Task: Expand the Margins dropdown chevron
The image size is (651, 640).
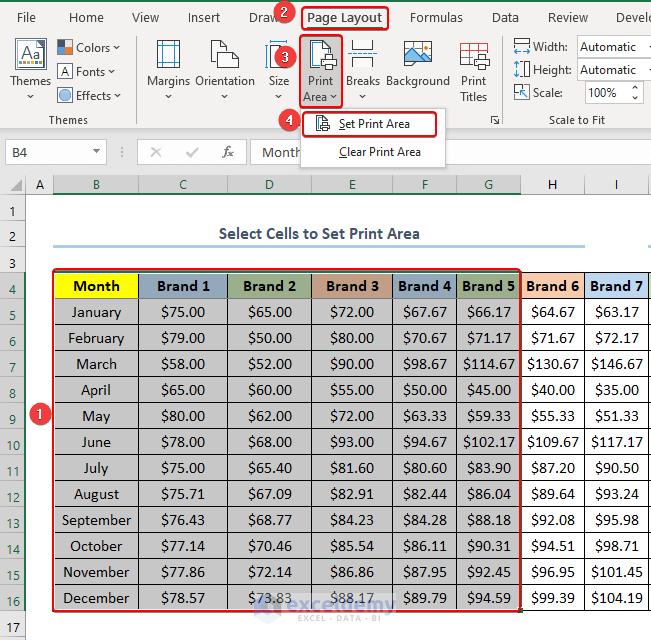Action: (168, 97)
